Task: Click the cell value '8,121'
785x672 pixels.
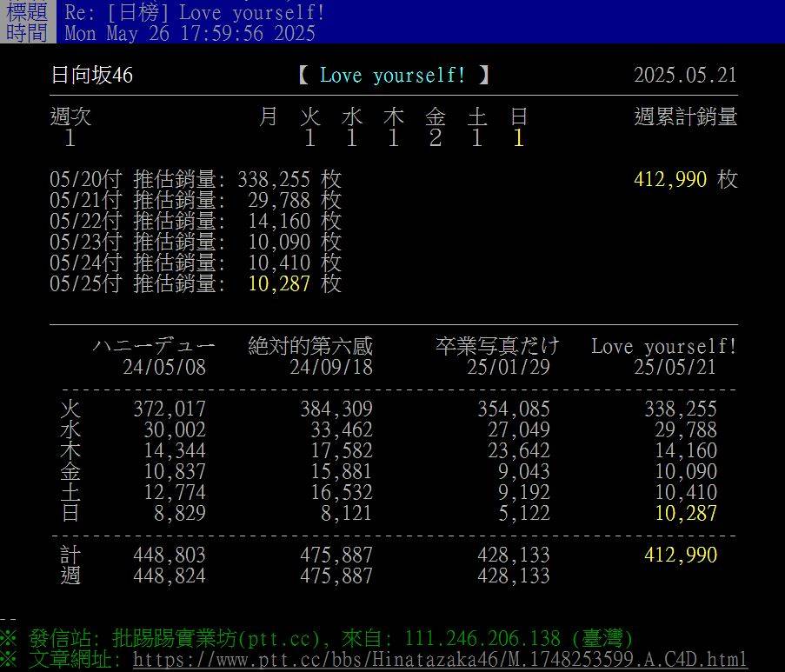Action: pyautogui.click(x=347, y=513)
